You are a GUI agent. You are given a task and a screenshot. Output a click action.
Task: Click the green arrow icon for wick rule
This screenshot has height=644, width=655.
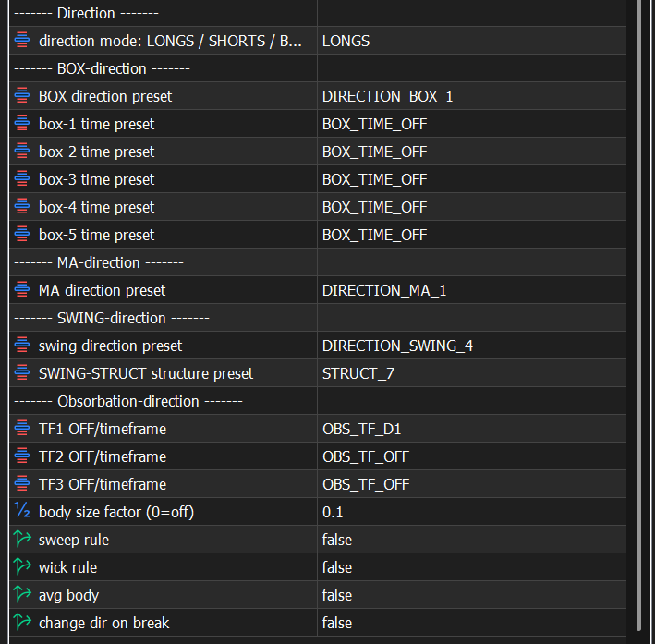click(x=22, y=566)
